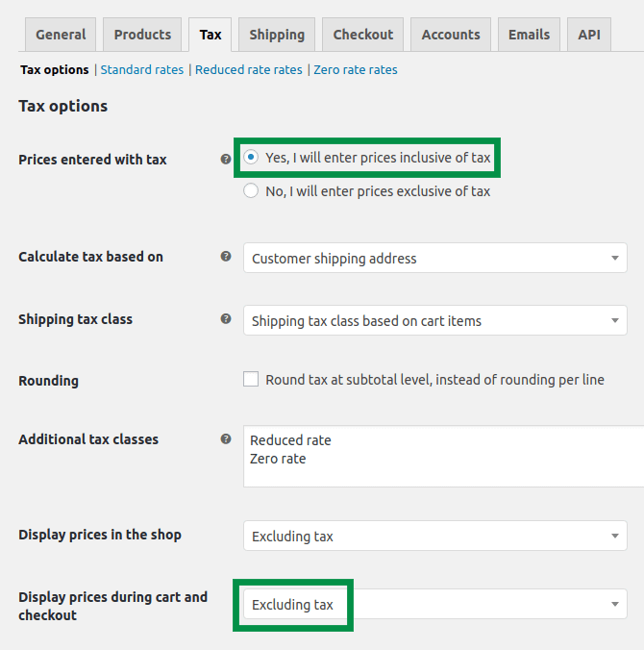Select Yes, enter prices inclusive of tax
This screenshot has width=644, height=650.
pos(251,157)
